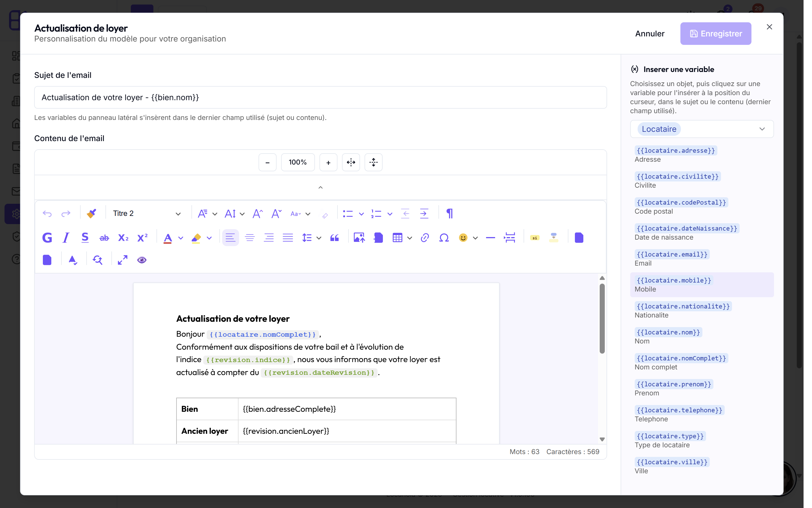Click the editor vertical scrollbar thumb
The image size is (812, 508).
[x=602, y=319]
